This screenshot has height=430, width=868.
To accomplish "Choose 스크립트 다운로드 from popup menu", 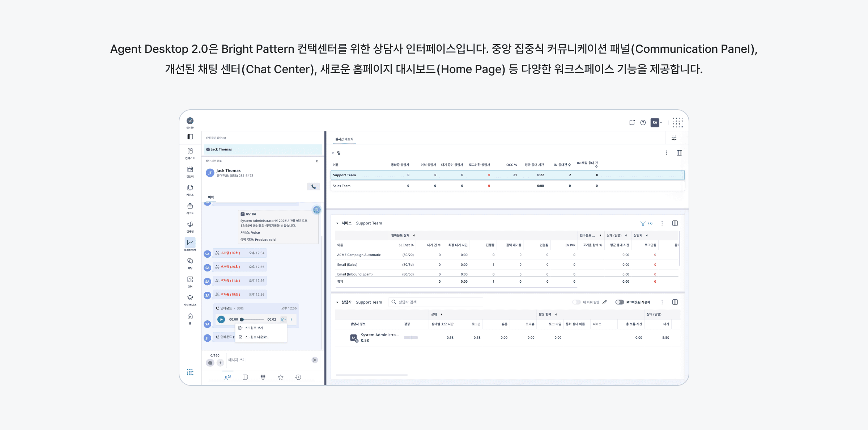I will 261,337.
